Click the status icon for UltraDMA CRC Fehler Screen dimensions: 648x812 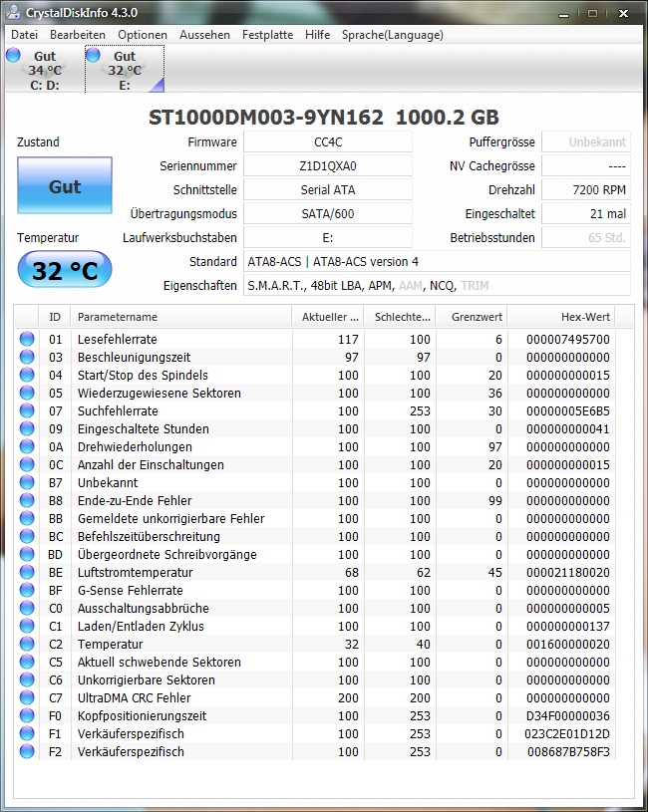27,697
